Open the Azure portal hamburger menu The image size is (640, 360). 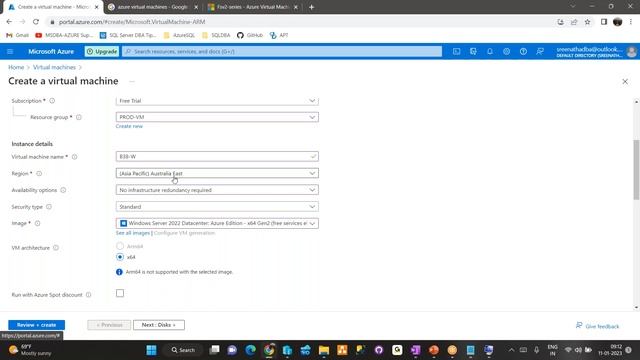pyautogui.click(x=10, y=51)
